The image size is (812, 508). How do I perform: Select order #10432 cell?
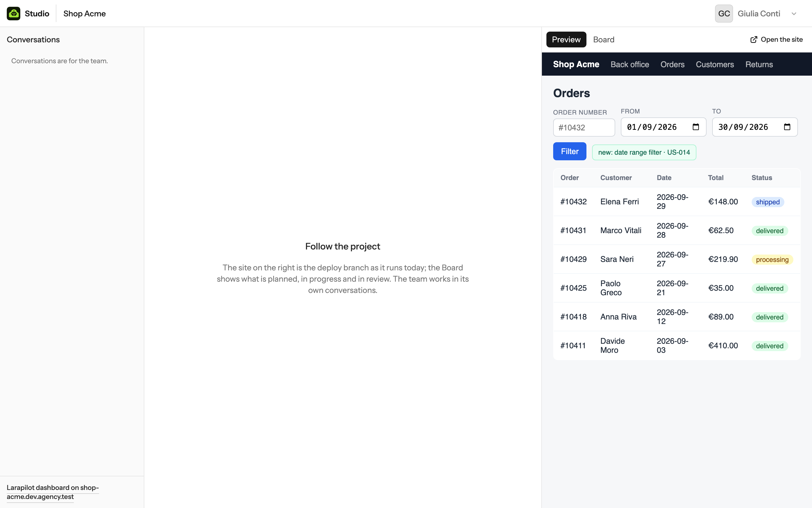[x=573, y=202]
